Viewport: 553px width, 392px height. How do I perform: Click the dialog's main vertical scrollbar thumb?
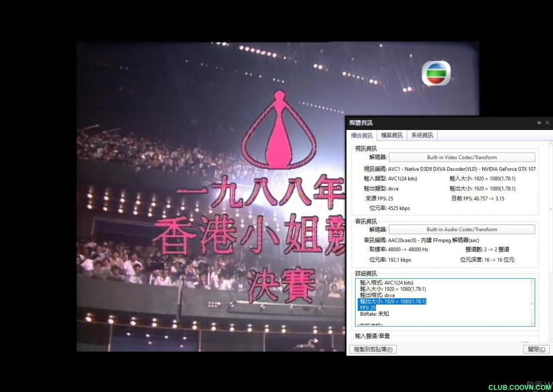551,209
